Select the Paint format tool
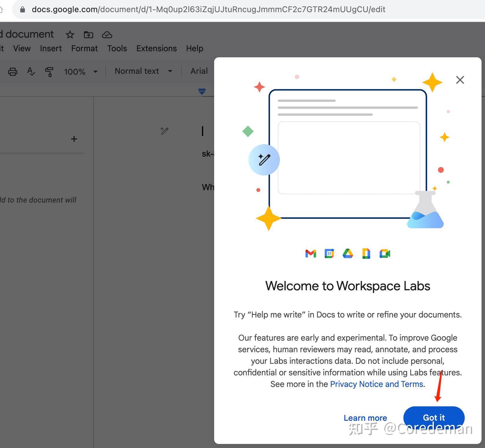The height and width of the screenshot is (448, 485). click(49, 72)
